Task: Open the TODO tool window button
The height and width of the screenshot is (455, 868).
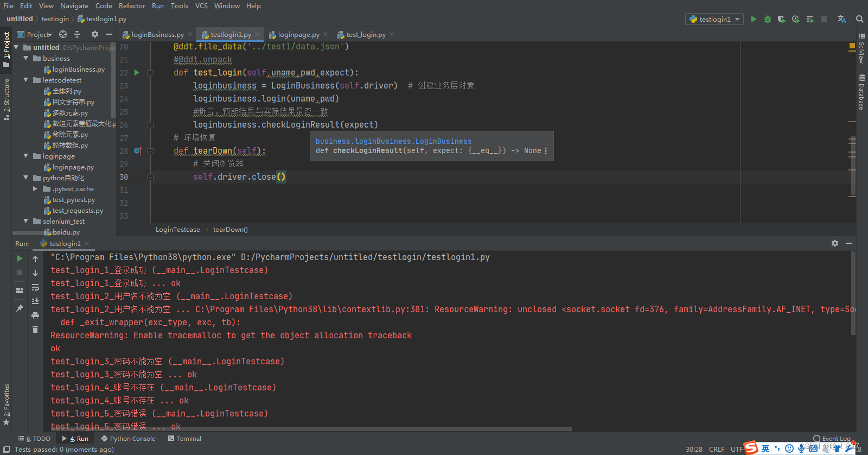Action: (x=35, y=439)
